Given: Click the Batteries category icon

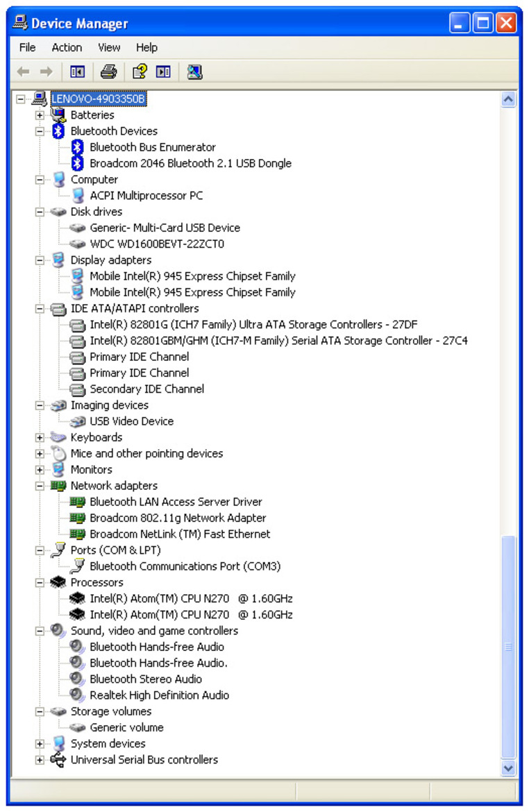Looking at the screenshot, I should [58, 115].
